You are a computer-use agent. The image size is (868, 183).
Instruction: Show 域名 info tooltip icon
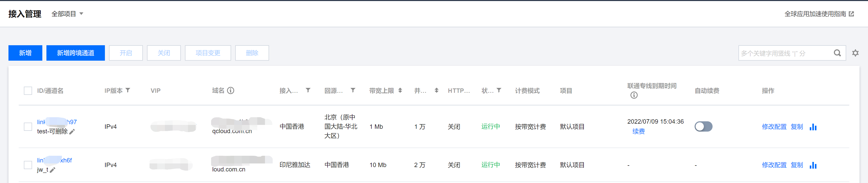tap(231, 90)
